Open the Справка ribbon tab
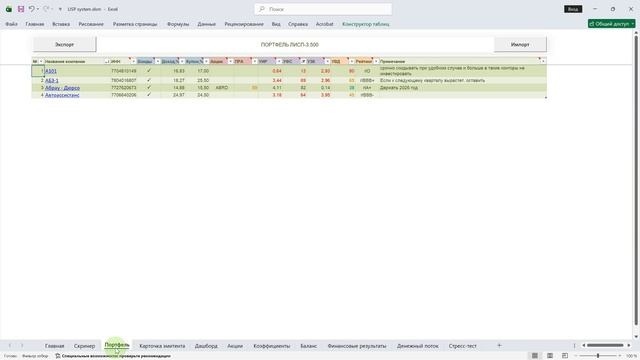640x360 pixels. tap(298, 24)
